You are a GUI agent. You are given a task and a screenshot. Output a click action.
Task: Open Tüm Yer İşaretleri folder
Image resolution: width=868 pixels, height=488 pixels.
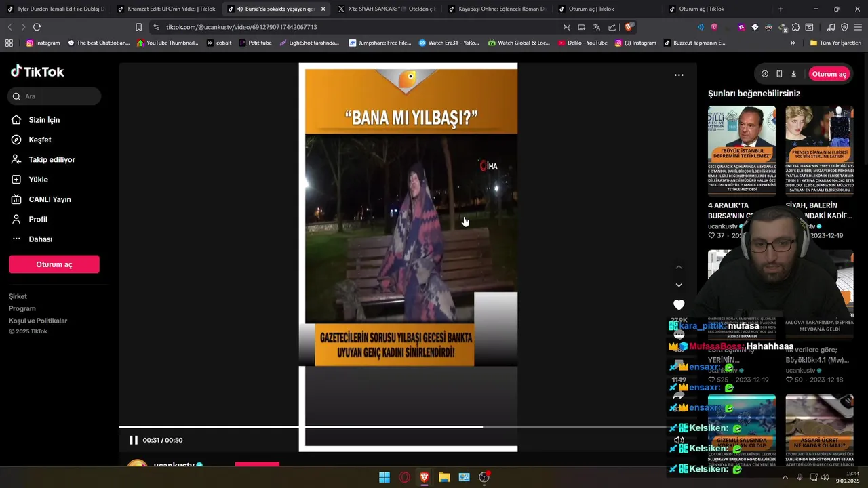(x=835, y=43)
